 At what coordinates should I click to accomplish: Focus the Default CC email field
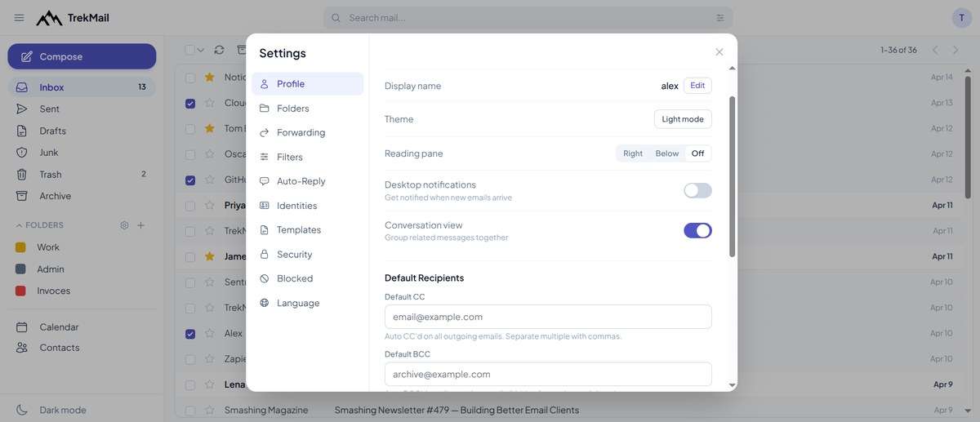click(x=548, y=317)
